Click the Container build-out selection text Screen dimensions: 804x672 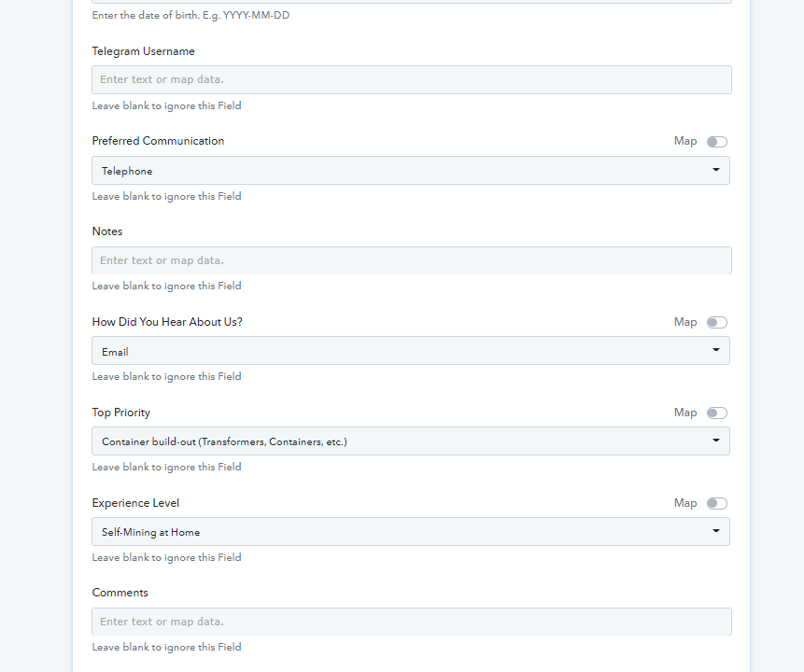pyautogui.click(x=224, y=441)
